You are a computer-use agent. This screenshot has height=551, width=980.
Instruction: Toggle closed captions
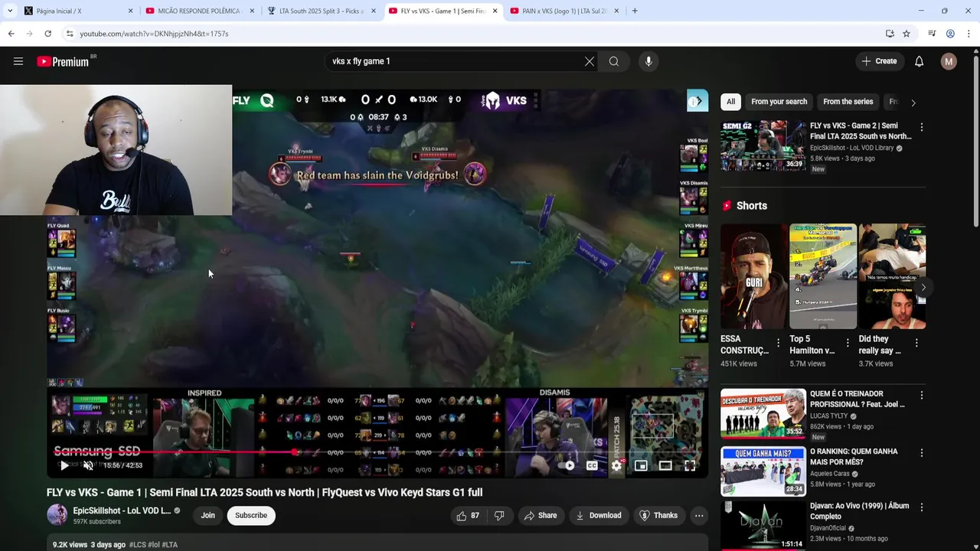[x=592, y=465]
